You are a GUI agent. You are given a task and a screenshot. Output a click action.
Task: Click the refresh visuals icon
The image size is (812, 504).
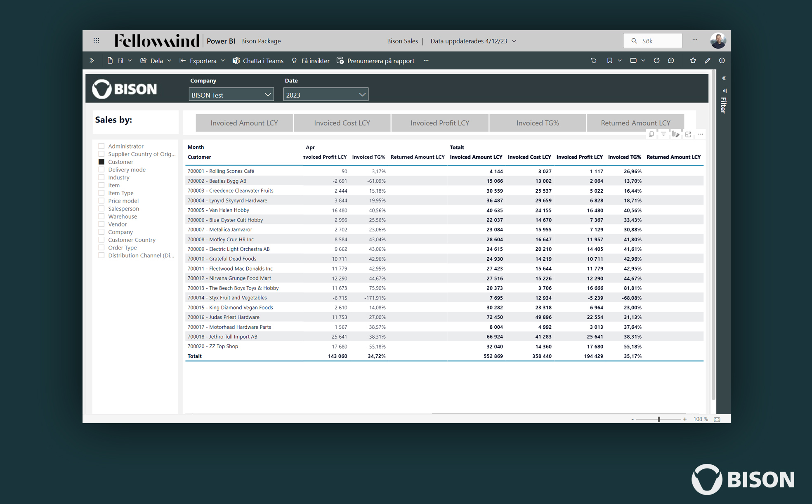pyautogui.click(x=656, y=61)
